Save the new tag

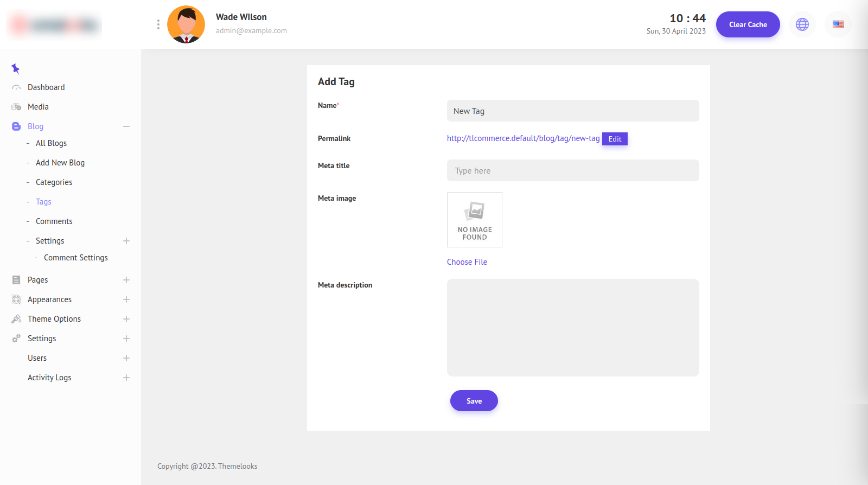(x=474, y=401)
